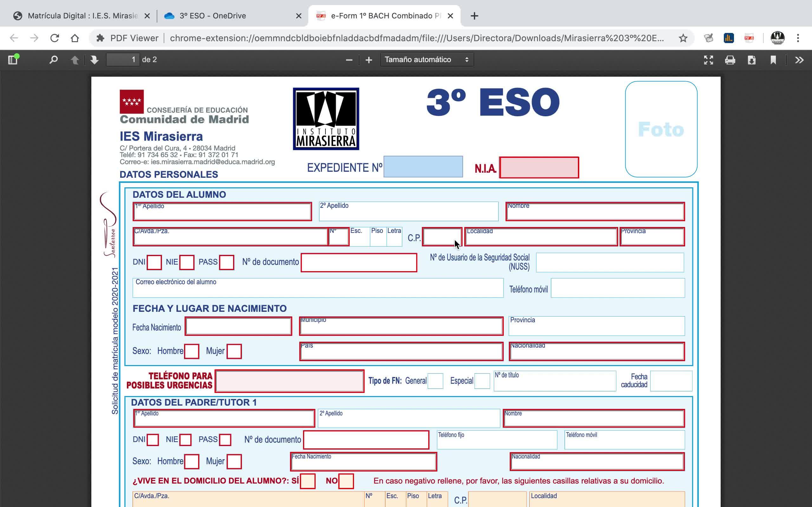Open the Tamaño automático zoom dropdown
Viewport: 812px width, 507px height.
pos(427,60)
